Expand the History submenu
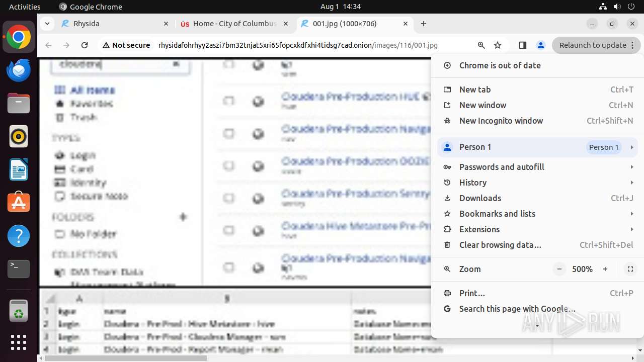This screenshot has height=362, width=644. pyautogui.click(x=537, y=183)
